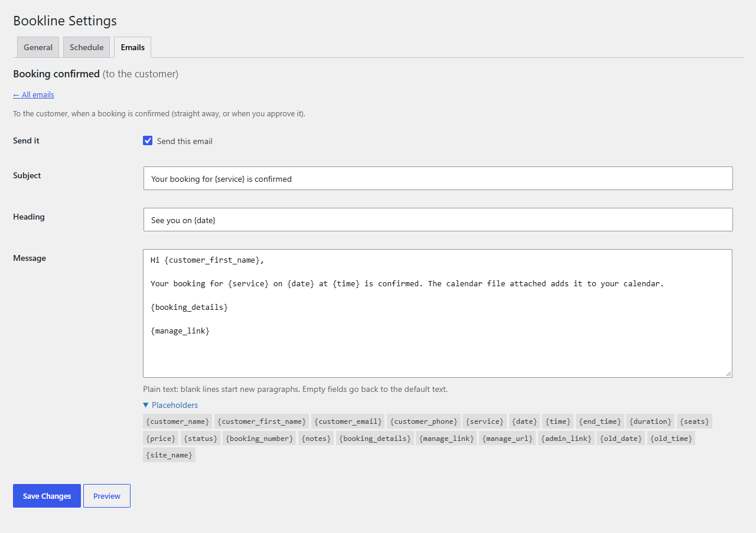Open the General settings tab

pyautogui.click(x=38, y=47)
